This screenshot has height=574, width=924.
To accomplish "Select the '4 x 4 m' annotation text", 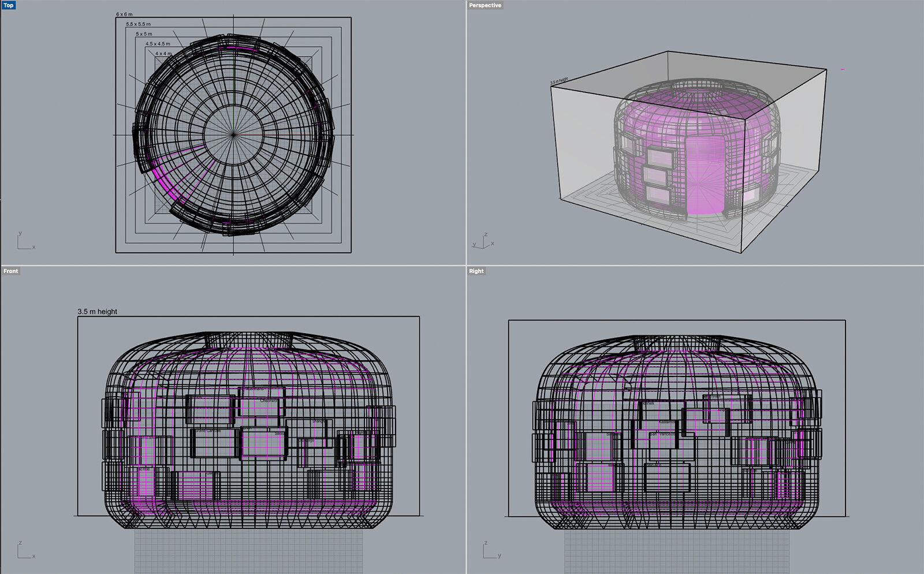I will pyautogui.click(x=163, y=54).
